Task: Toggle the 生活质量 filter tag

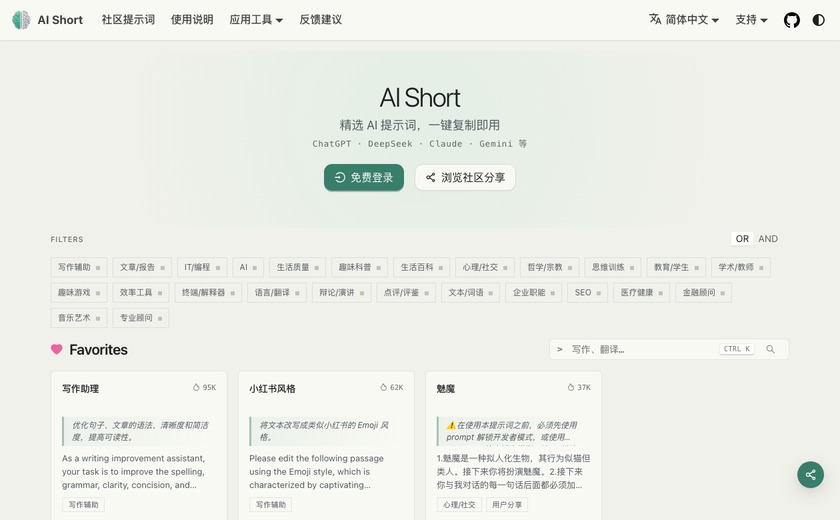Action: pos(297,267)
